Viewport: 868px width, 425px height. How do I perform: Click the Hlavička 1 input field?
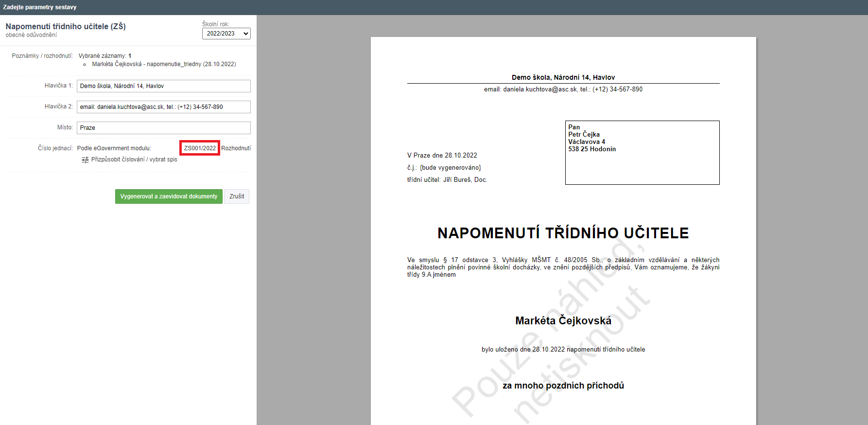coord(164,86)
